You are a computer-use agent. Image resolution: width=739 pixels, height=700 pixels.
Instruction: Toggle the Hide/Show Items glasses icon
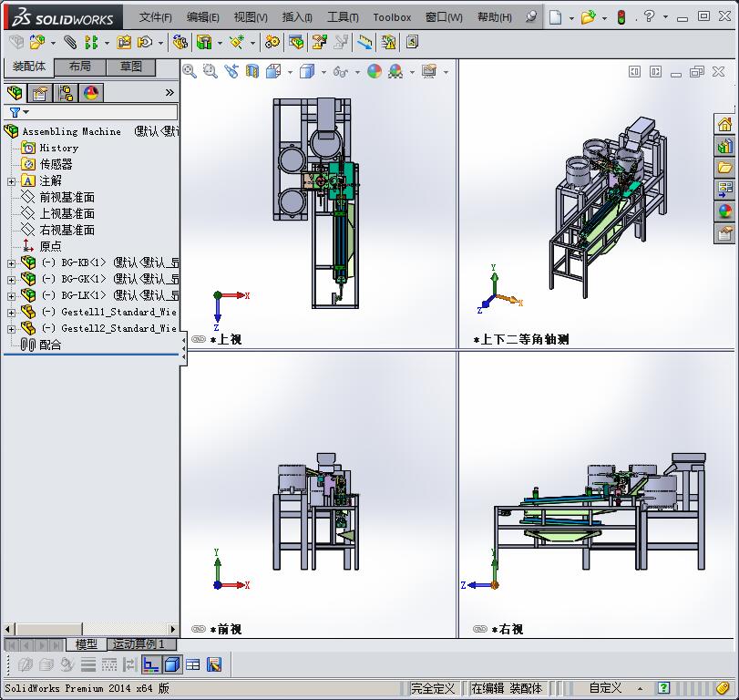pos(340,71)
